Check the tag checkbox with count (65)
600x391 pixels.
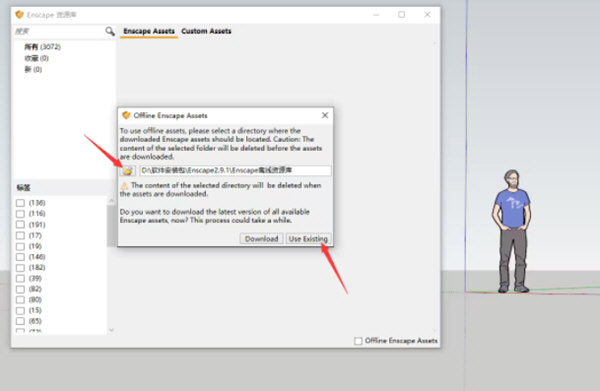[20, 321]
